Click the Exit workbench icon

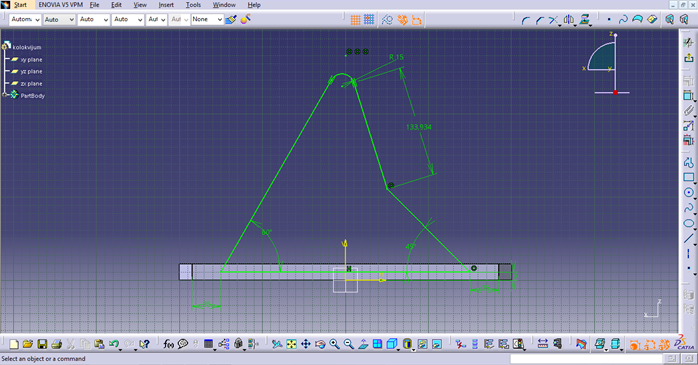click(x=689, y=58)
